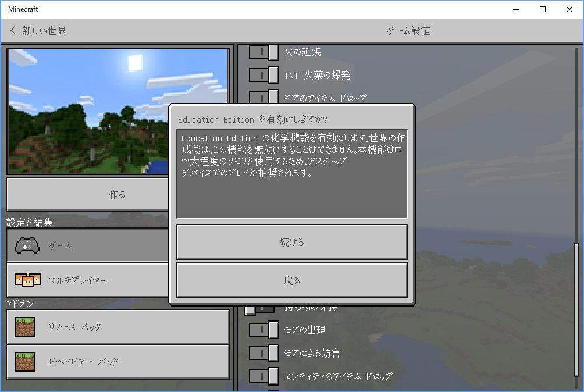584x392 pixels.
Task: Toggle the 火の延焼 switch
Action: tap(263, 52)
